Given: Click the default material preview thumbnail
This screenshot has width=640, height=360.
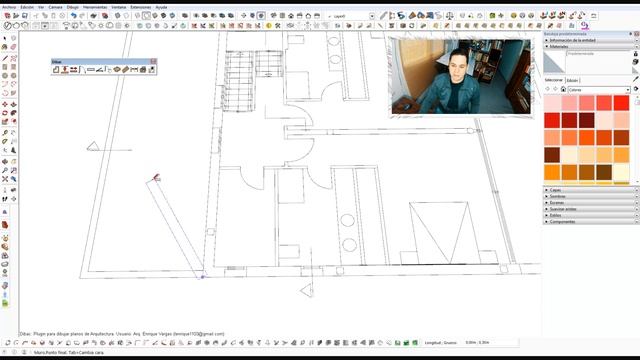Looking at the screenshot, I should click(554, 62).
